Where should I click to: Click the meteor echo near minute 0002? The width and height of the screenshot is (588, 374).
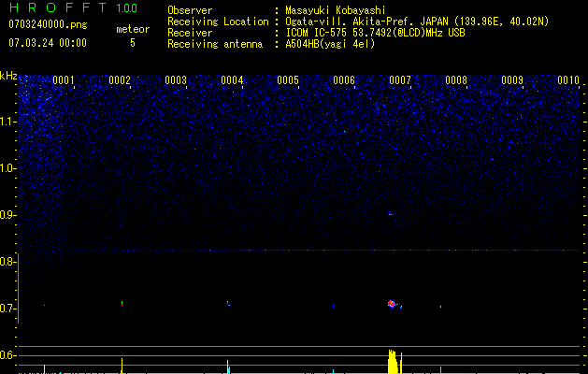click(122, 303)
